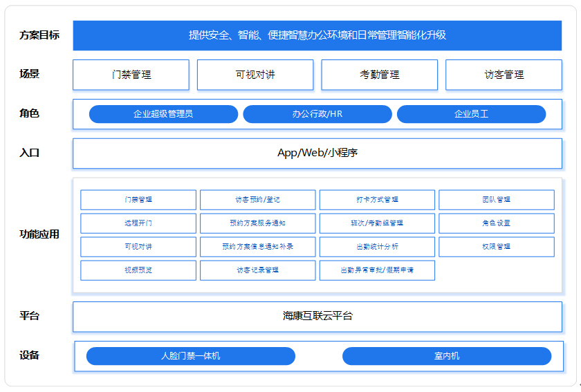The width and height of the screenshot is (581, 392).
Task: Select the 门禁管理 scene box
Action: click(x=131, y=75)
